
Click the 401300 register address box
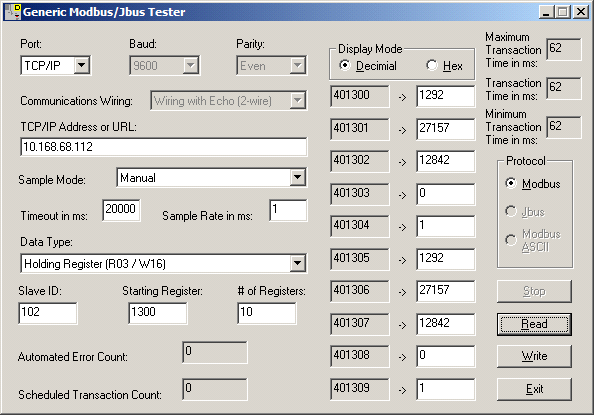click(x=360, y=96)
